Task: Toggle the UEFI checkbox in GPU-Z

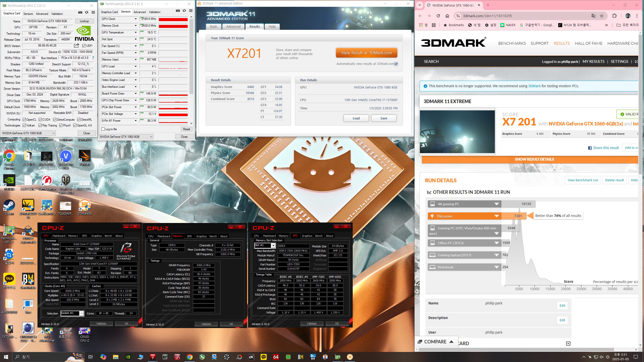Action: pos(84,46)
